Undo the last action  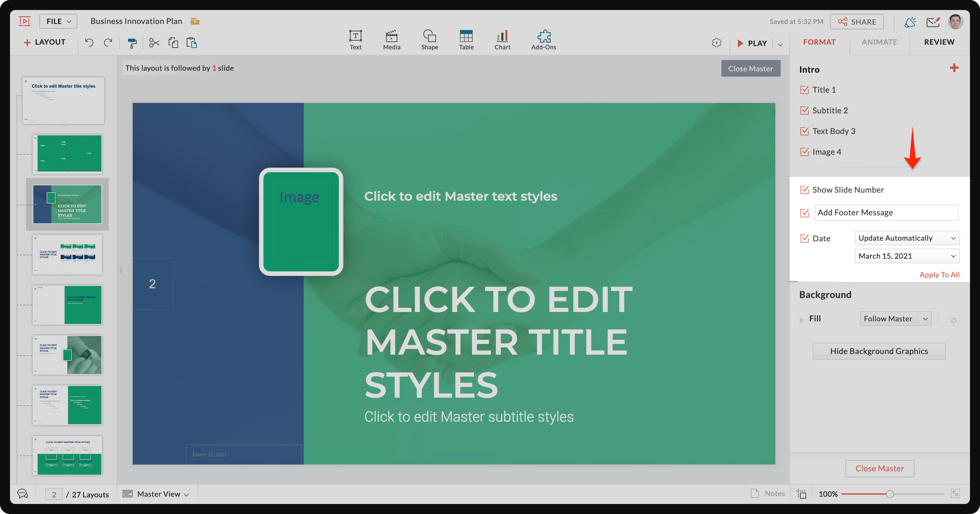(x=89, y=43)
